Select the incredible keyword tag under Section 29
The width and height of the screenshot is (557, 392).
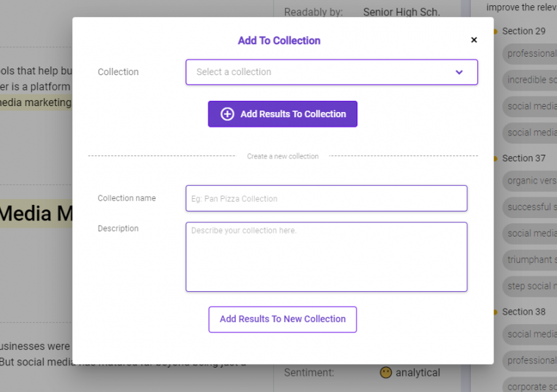click(x=530, y=80)
